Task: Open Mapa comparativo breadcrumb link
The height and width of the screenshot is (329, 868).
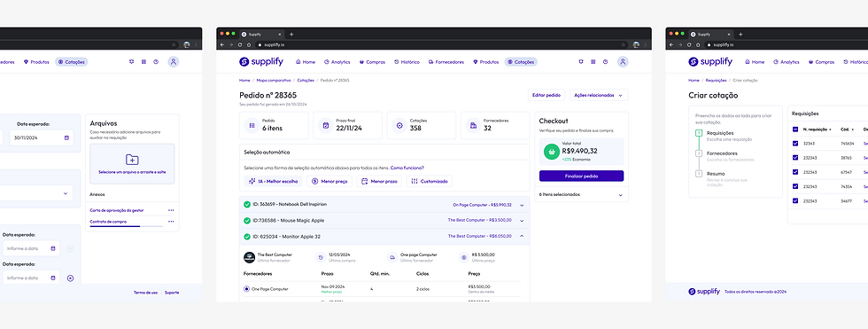Action: (274, 81)
